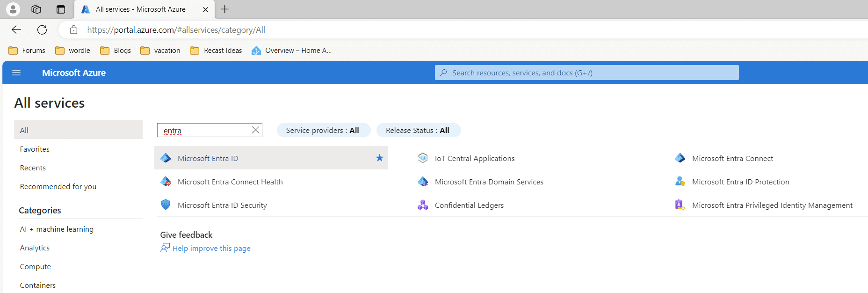Click the Microsoft Entra ID Security shield icon
The height and width of the screenshot is (293, 868).
click(x=166, y=205)
